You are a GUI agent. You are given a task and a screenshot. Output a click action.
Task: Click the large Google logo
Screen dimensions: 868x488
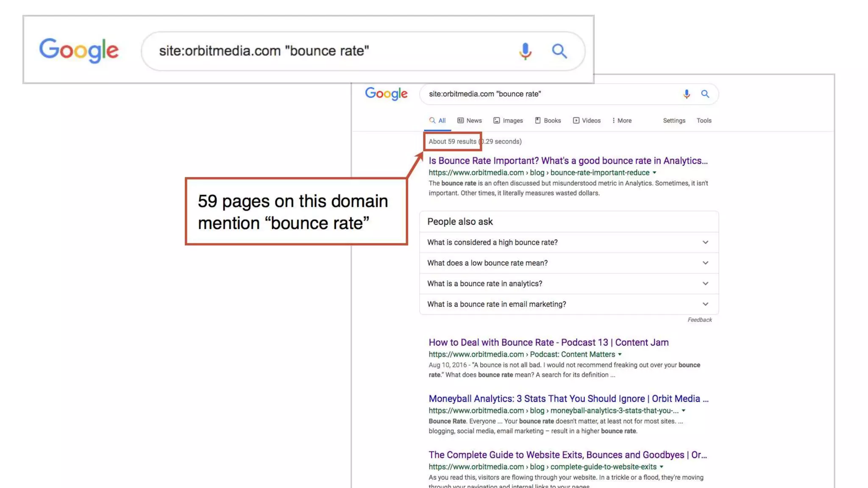pyautogui.click(x=79, y=50)
